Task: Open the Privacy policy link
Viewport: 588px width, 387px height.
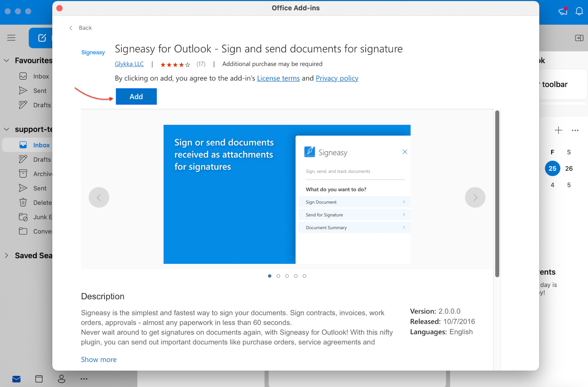Action: click(x=337, y=78)
